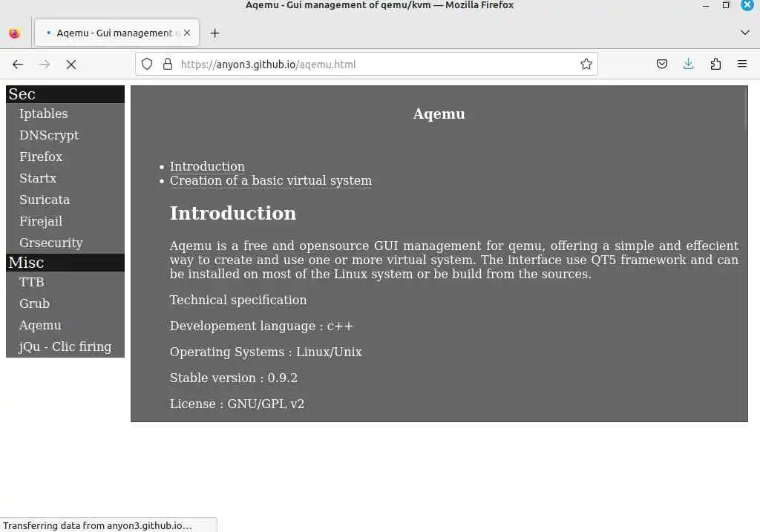The image size is (760, 532).
Task: Jump to Creation of a basic virtual system
Action: click(270, 180)
